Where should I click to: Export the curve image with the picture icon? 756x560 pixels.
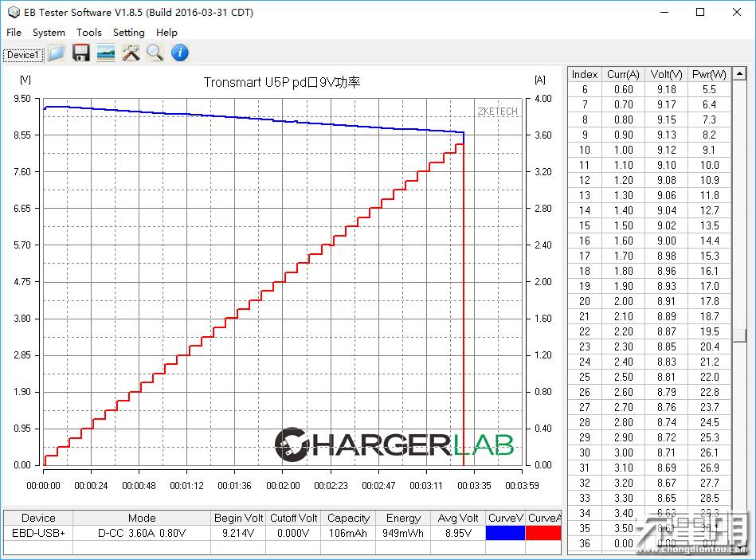(x=106, y=53)
